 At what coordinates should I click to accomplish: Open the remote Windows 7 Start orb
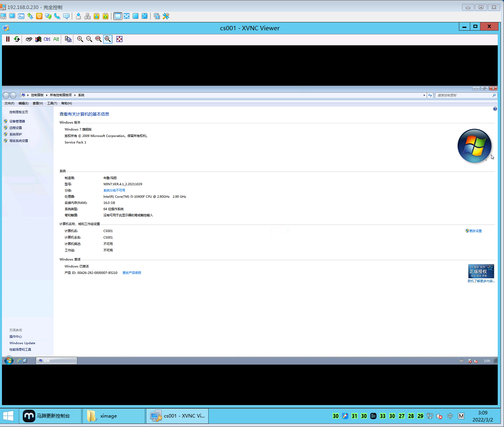[x=9, y=361]
